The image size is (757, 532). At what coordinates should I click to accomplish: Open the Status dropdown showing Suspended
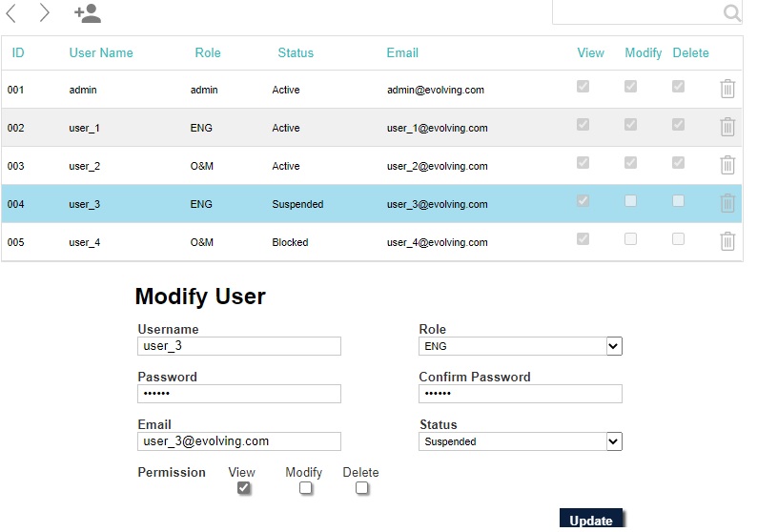point(520,441)
